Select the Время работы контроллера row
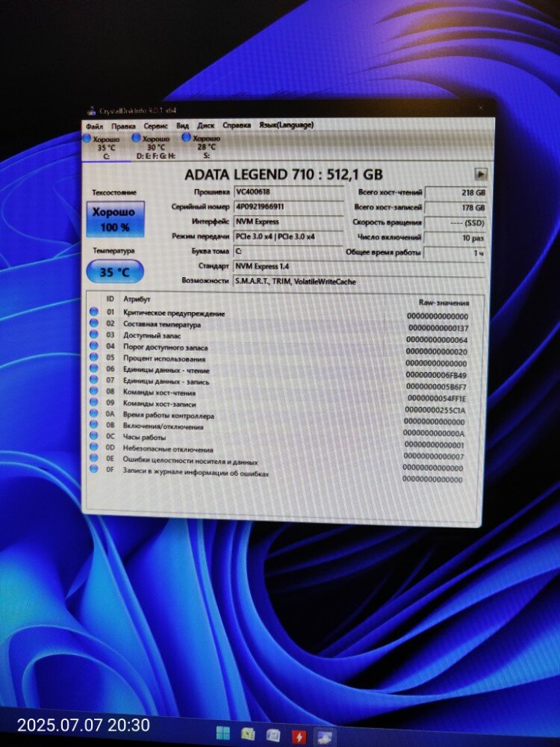 coord(286,418)
